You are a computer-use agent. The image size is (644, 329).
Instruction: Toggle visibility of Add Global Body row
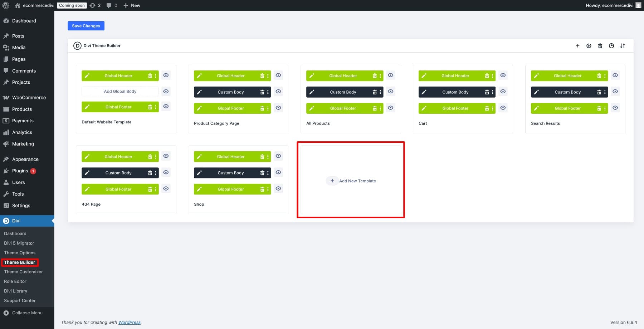166,92
